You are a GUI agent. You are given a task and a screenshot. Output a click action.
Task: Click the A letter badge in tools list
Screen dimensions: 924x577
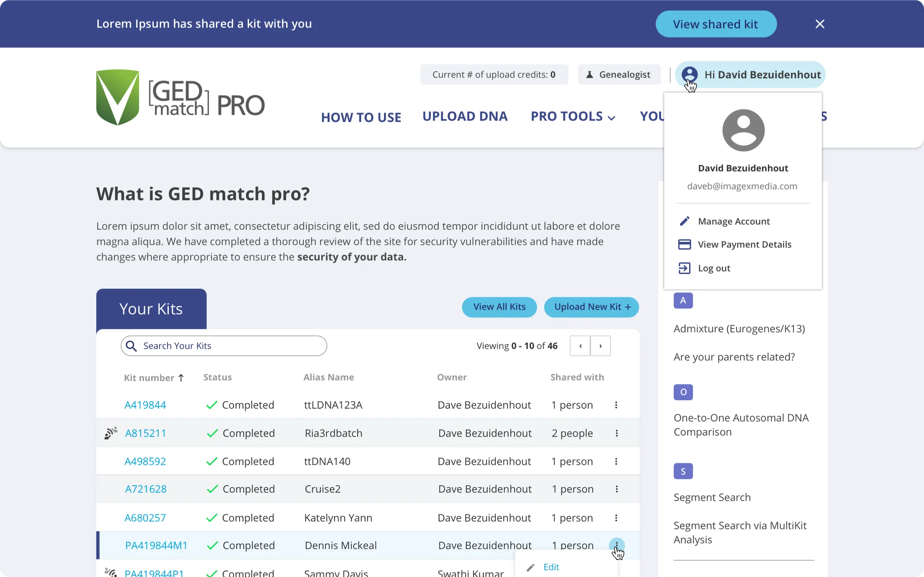point(683,300)
